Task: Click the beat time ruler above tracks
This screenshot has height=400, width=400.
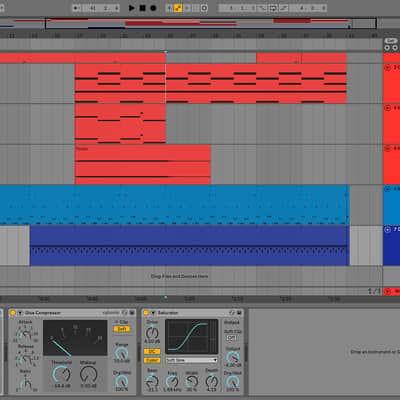Action: [x=191, y=36]
